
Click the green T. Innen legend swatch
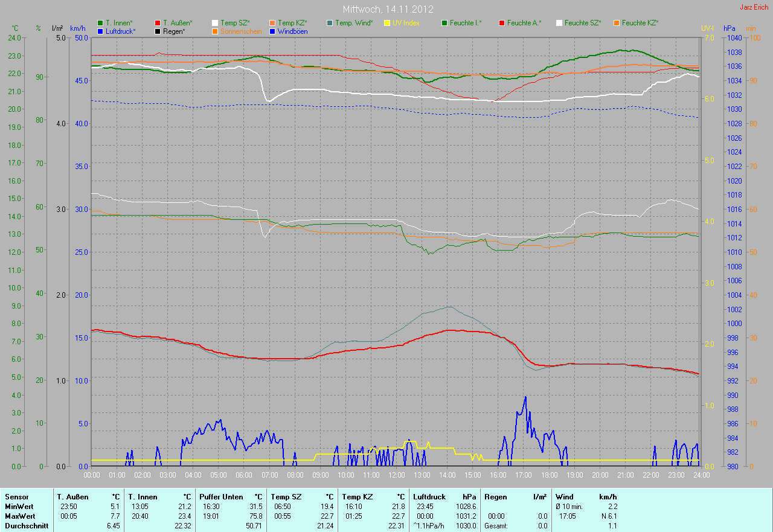[100, 23]
